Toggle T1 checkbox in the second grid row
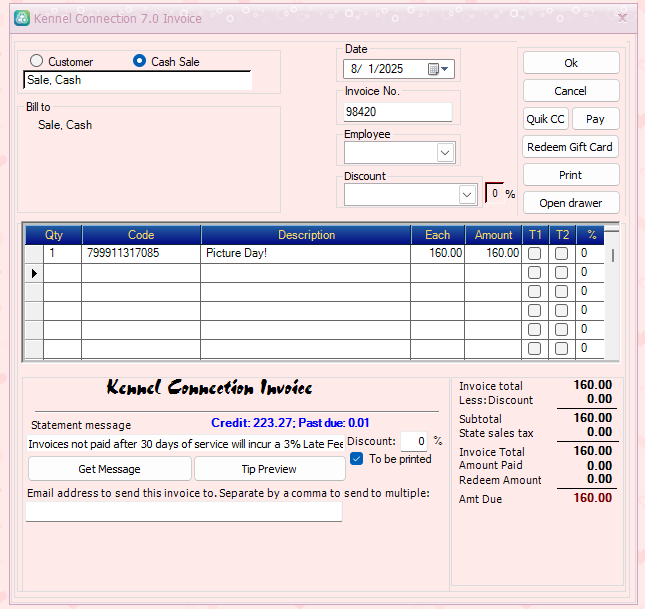The height and width of the screenshot is (609, 645). point(534,272)
